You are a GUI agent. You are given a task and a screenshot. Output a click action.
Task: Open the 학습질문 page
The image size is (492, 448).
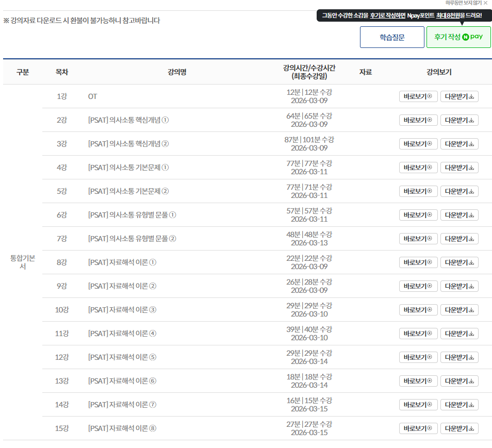pyautogui.click(x=392, y=37)
